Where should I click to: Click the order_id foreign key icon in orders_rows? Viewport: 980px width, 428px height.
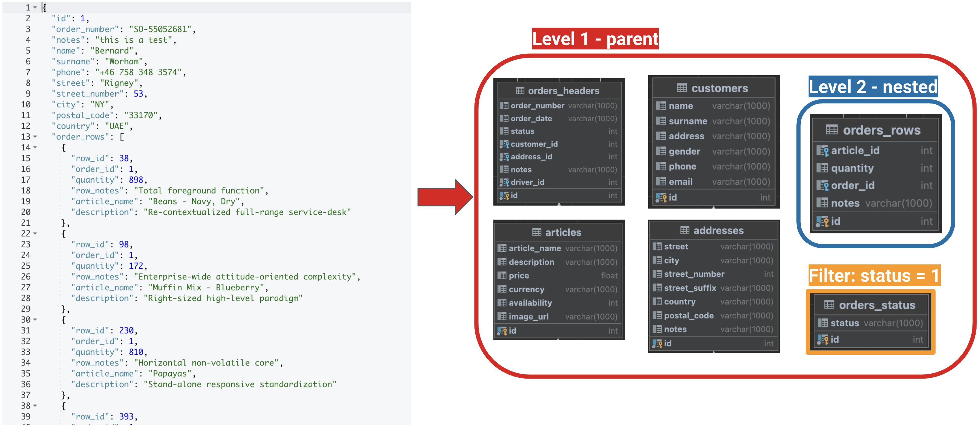pos(823,186)
